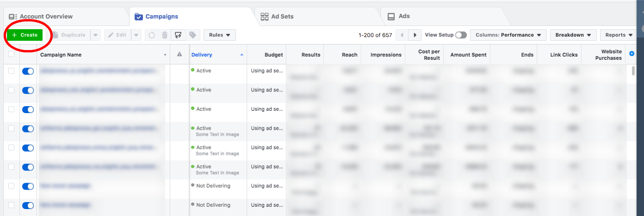Click the vertical scrollbar of the table
Image resolution: width=644 pixels, height=216 pixels.
(x=633, y=70)
